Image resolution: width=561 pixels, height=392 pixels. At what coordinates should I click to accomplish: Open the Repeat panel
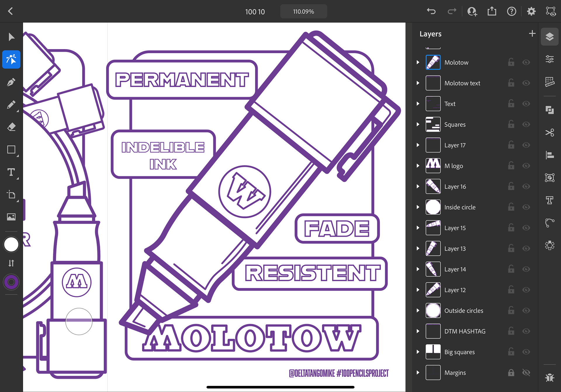pos(550,245)
